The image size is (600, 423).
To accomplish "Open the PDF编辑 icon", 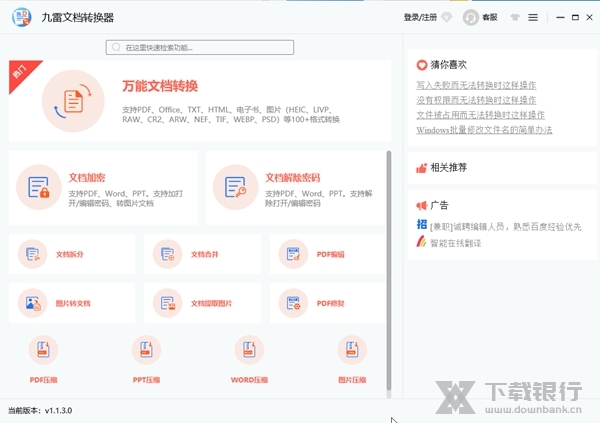I will pyautogui.click(x=293, y=254).
